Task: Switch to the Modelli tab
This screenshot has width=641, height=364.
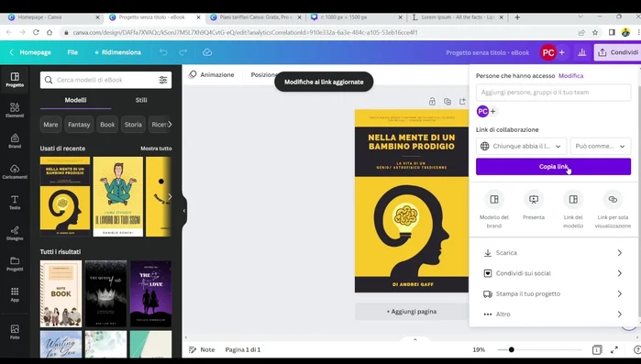Action: pyautogui.click(x=75, y=100)
